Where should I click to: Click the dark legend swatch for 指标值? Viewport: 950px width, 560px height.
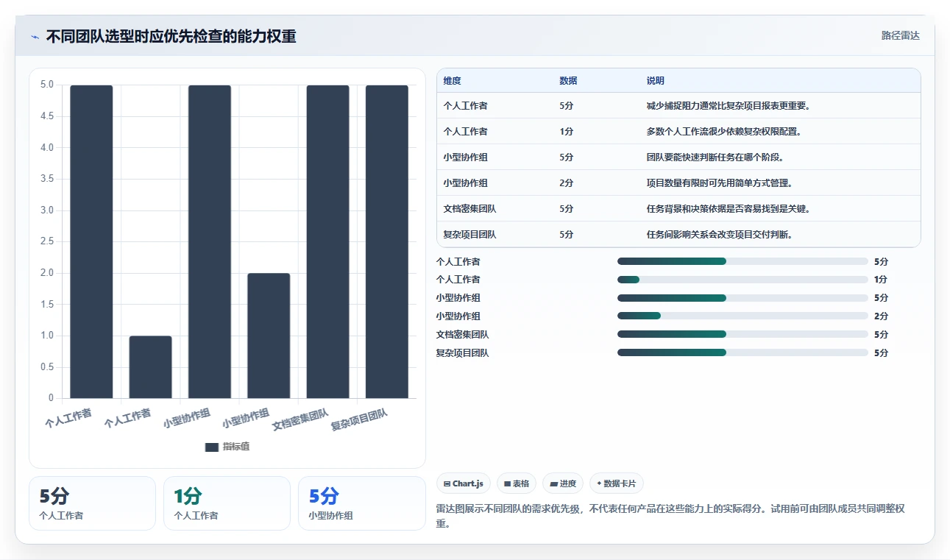tap(212, 447)
